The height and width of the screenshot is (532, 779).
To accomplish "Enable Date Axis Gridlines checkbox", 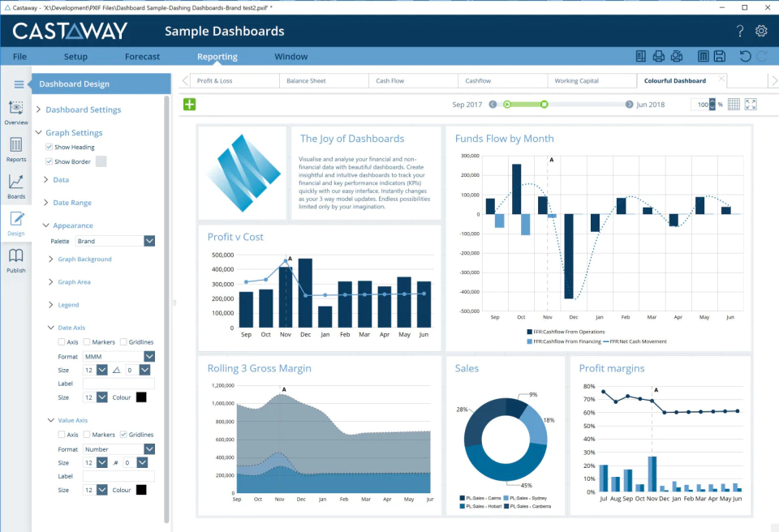I will tap(123, 341).
